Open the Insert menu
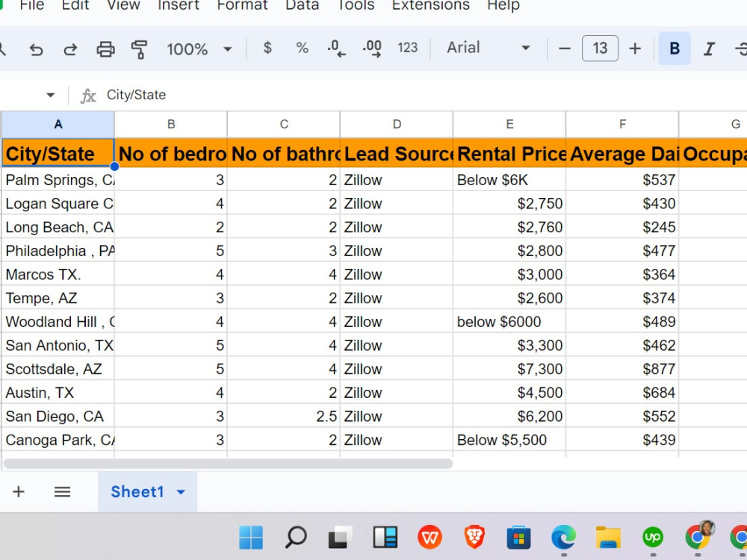Screen dimensions: 747x560 pyautogui.click(x=179, y=5)
